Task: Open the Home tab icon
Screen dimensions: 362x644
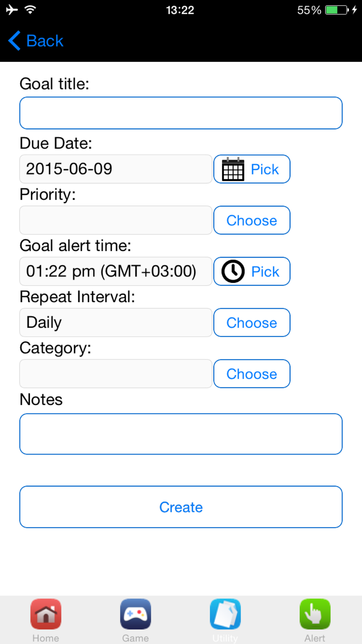Action: click(x=46, y=614)
